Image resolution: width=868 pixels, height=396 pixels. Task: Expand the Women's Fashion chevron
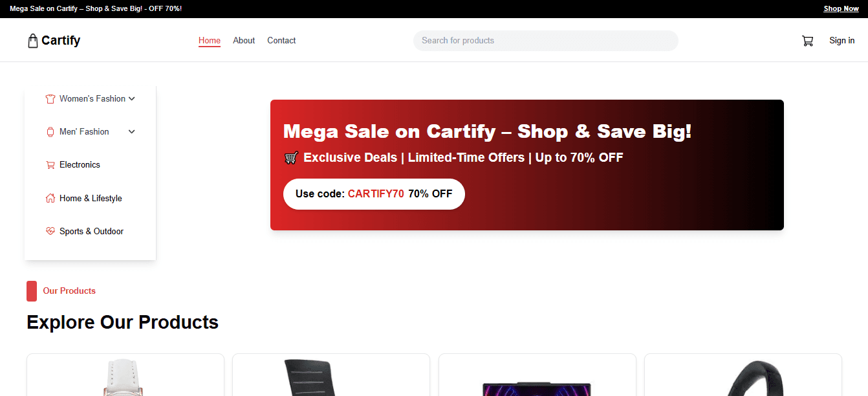132,99
